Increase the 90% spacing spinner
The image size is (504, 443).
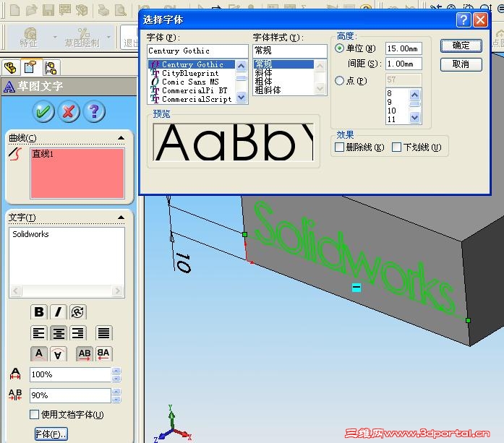pos(116,392)
